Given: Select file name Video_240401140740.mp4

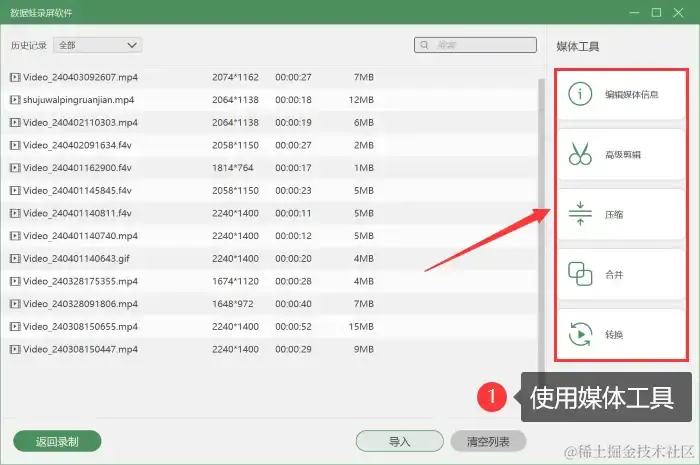Looking at the screenshot, I should click(x=80, y=236).
